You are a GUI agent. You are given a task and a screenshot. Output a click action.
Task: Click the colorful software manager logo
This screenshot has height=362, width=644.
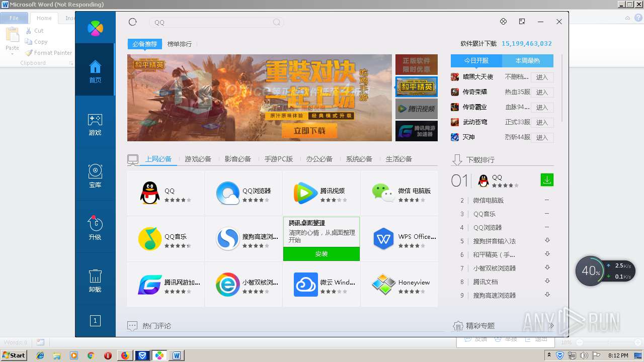95,28
